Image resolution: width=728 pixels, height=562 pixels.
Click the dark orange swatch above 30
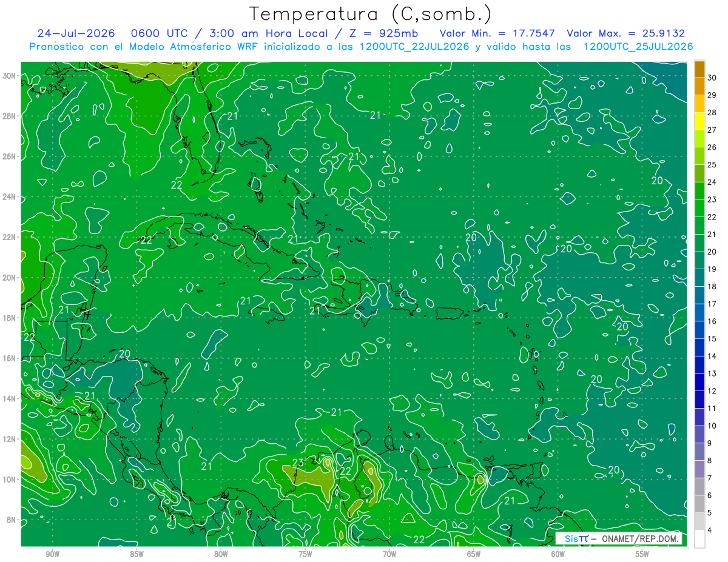pos(699,69)
